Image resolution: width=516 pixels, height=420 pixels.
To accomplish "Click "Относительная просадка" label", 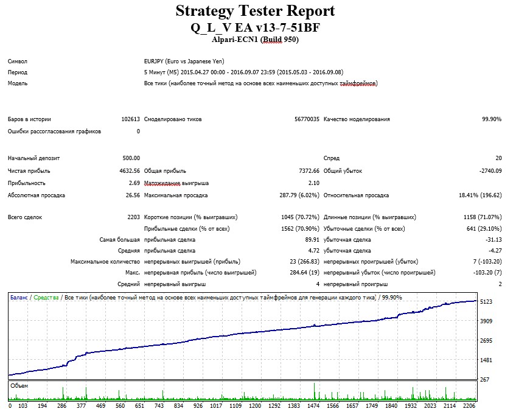I will click(356, 195).
